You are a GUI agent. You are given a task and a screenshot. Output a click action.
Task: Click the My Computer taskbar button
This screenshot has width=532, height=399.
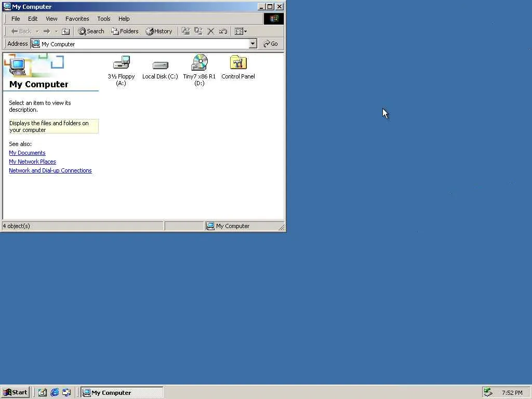coord(122,393)
